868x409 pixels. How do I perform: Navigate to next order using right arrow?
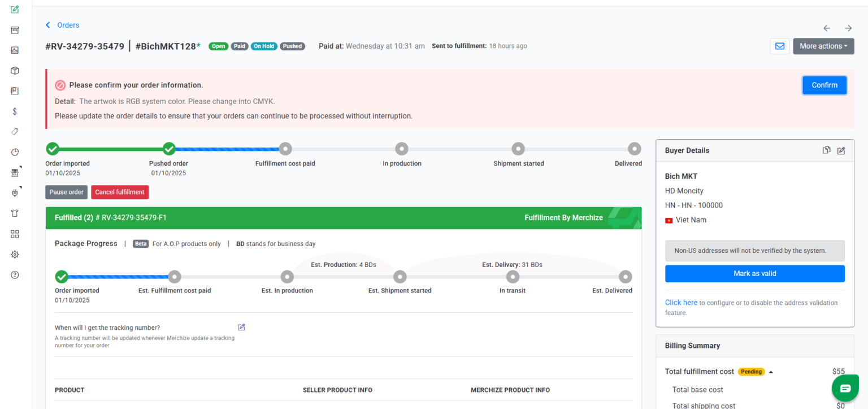coord(848,27)
